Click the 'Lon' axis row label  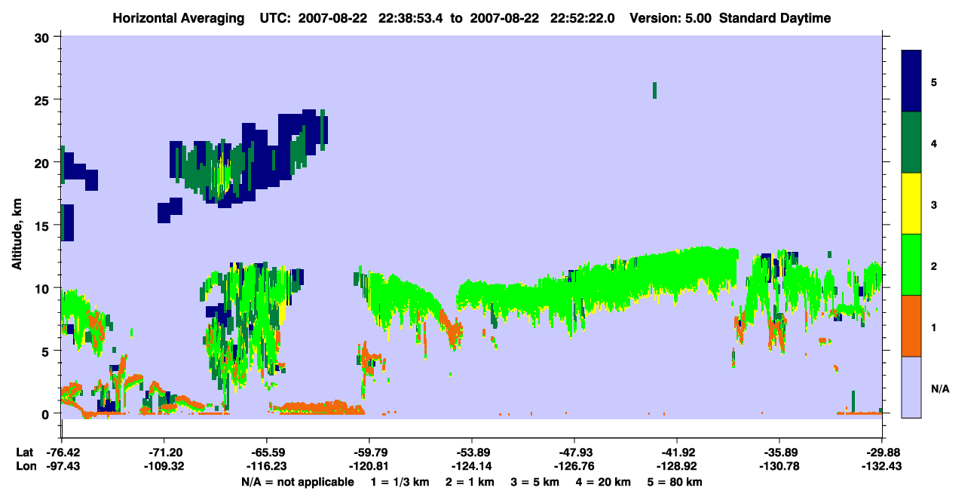click(x=25, y=467)
